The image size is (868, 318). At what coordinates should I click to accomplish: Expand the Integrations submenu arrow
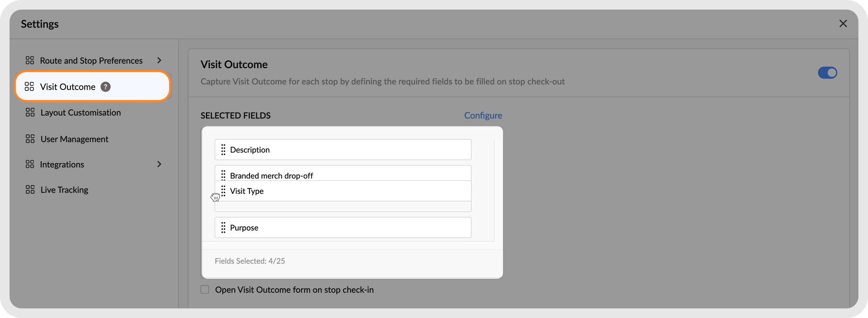pos(160,164)
